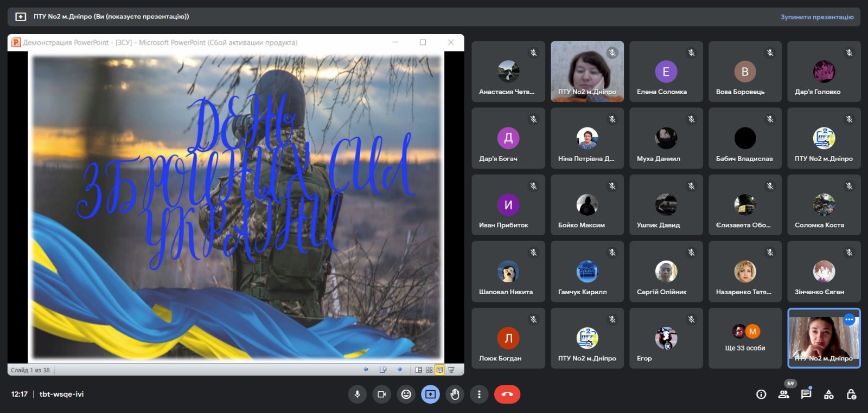Select Елена Соломка avatar with letter E
The width and height of the screenshot is (868, 413).
tap(666, 72)
